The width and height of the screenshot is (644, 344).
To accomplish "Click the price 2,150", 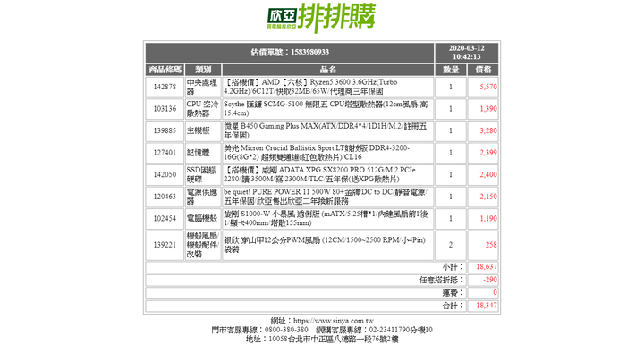I will coord(488,197).
